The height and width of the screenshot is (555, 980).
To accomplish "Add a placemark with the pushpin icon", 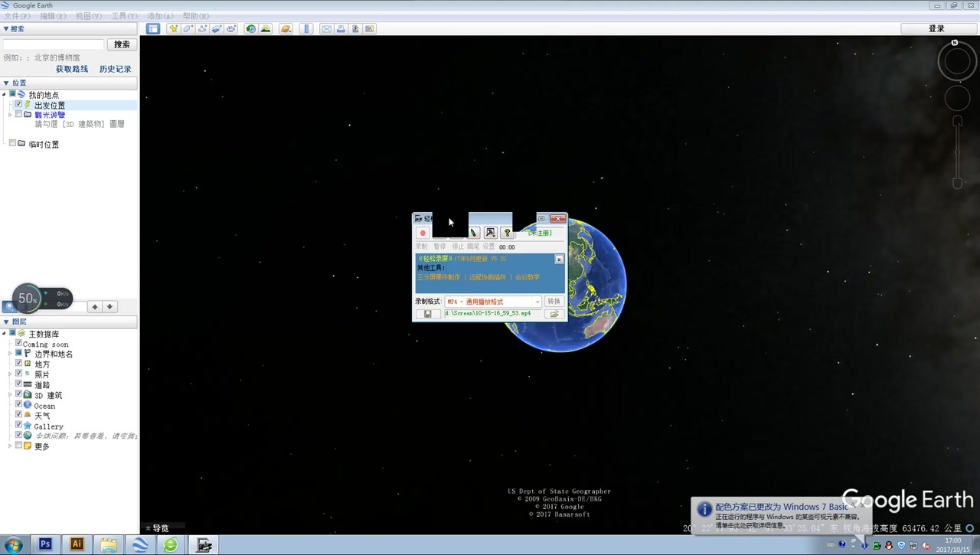I will (173, 29).
